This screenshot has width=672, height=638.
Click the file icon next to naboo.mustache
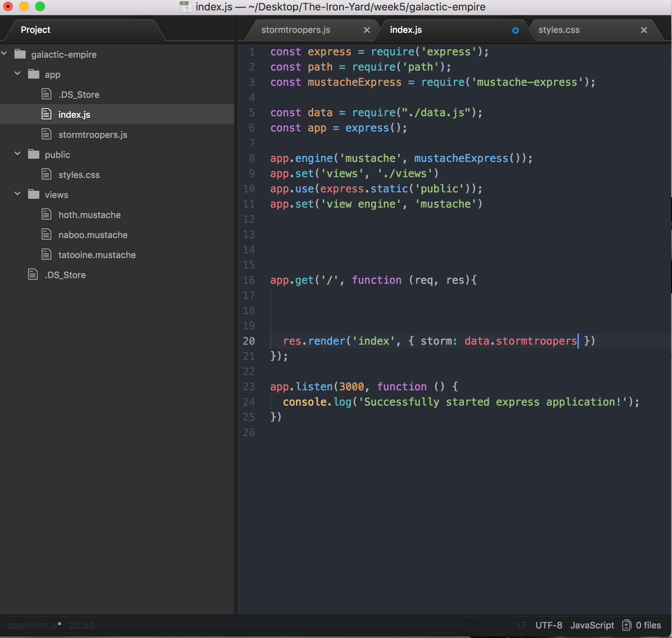pos(47,234)
